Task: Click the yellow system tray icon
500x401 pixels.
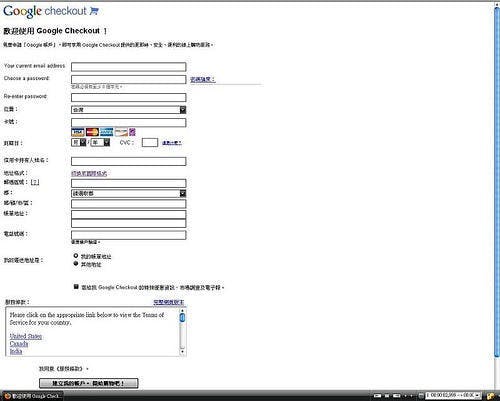Action: click(x=491, y=396)
